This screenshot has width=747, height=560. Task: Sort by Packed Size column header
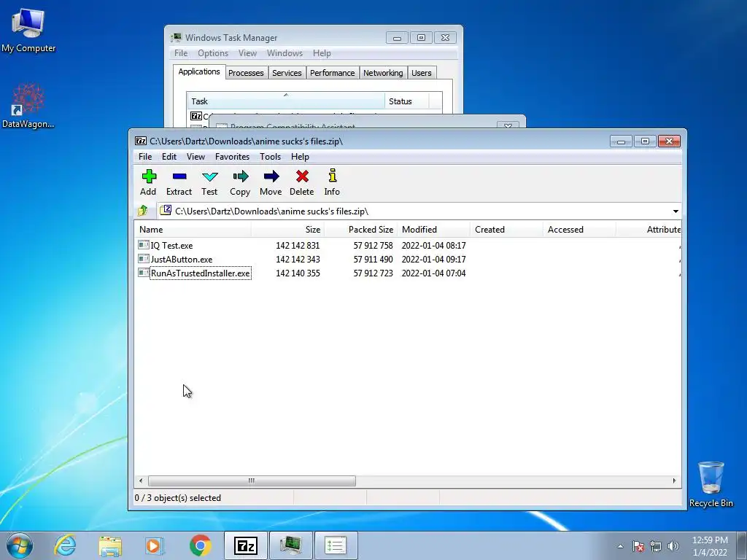click(360, 230)
